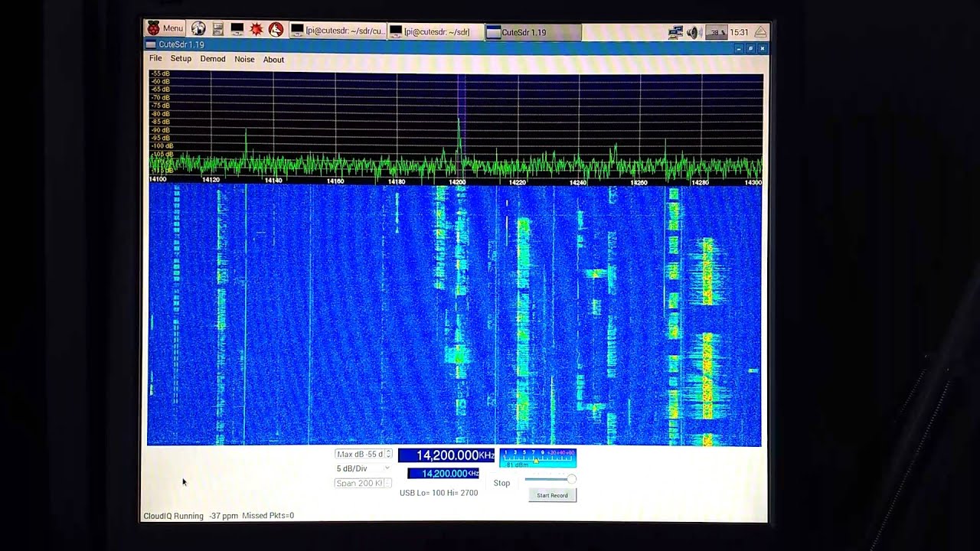The image size is (980, 551).
Task: Click the CuteSdr 1.19 window title
Action: pyautogui.click(x=181, y=44)
